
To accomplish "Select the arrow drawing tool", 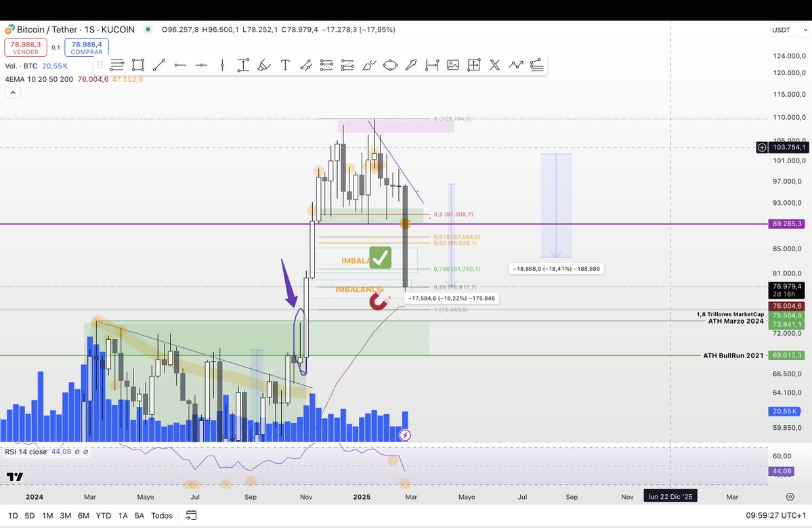I will (411, 65).
